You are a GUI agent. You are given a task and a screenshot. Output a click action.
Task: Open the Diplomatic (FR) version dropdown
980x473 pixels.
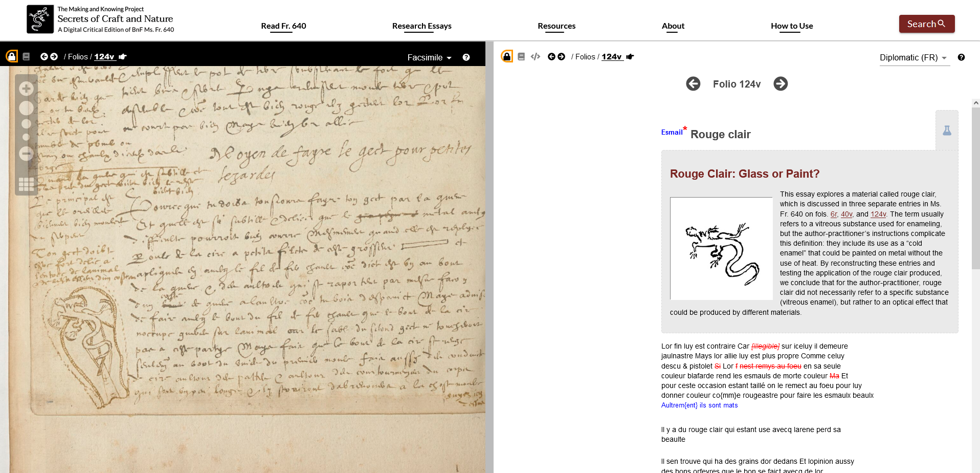point(914,58)
